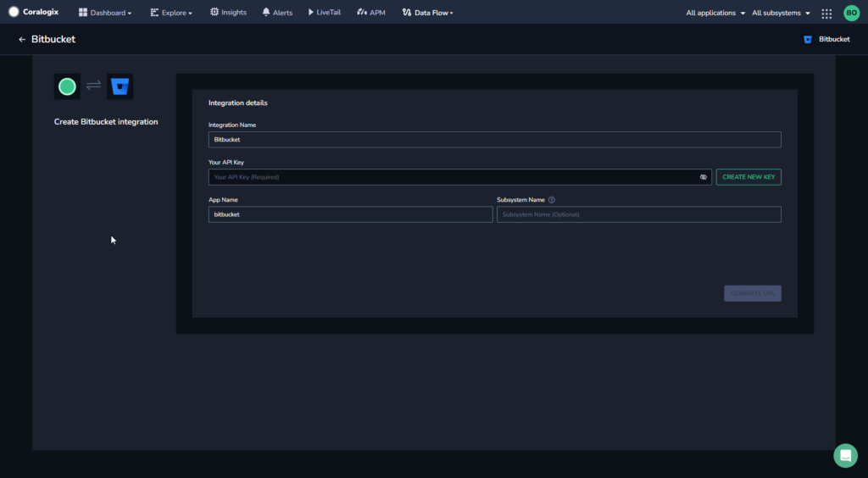Focus the Your API Key input field
This screenshot has width=868, height=478.
pos(460,177)
